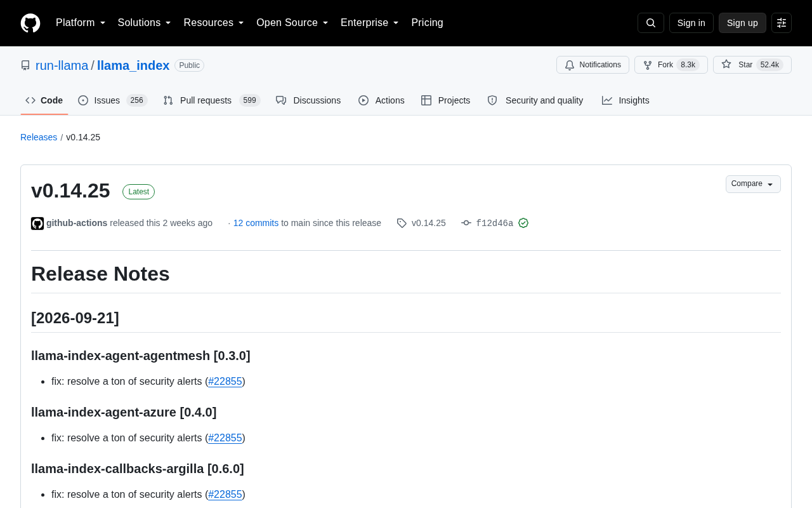Open the run-llama owner link
Image resolution: width=812 pixels, height=508 pixels.
coord(62,65)
